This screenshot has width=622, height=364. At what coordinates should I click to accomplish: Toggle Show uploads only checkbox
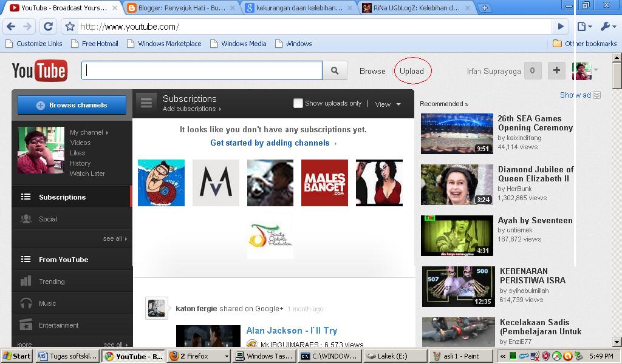[298, 103]
